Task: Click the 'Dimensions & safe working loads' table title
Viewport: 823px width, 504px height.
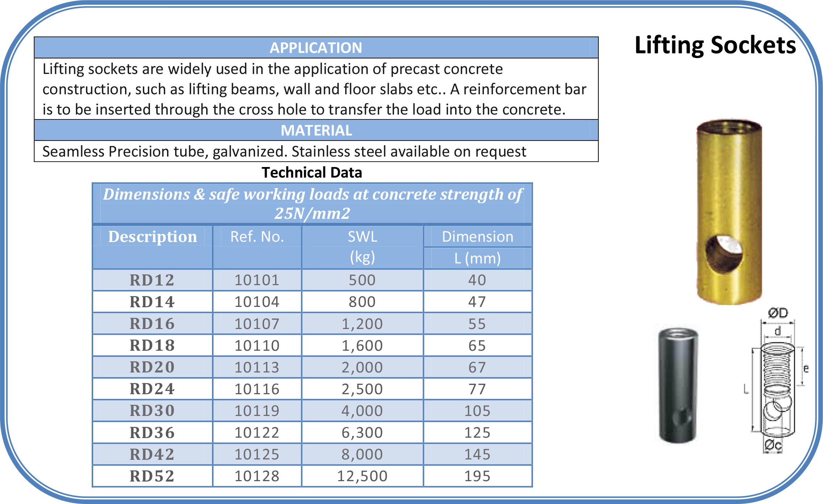Action: [312, 204]
